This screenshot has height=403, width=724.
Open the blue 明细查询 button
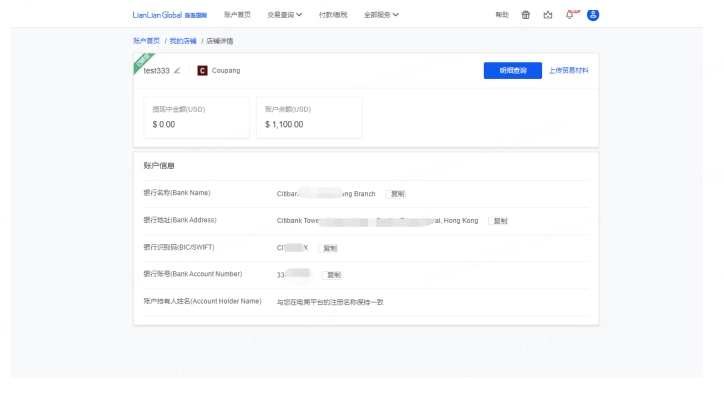[x=513, y=71]
